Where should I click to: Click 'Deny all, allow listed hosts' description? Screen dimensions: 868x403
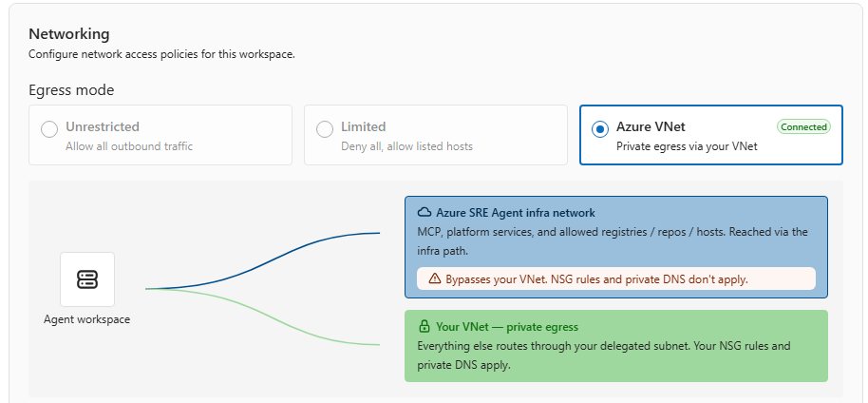tap(406, 146)
